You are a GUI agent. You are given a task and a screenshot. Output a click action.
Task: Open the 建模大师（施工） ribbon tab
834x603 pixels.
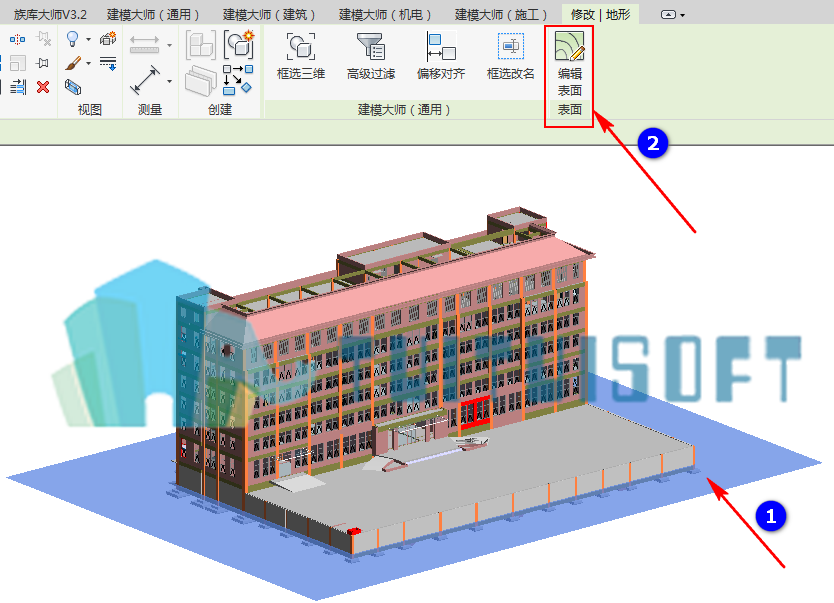501,14
